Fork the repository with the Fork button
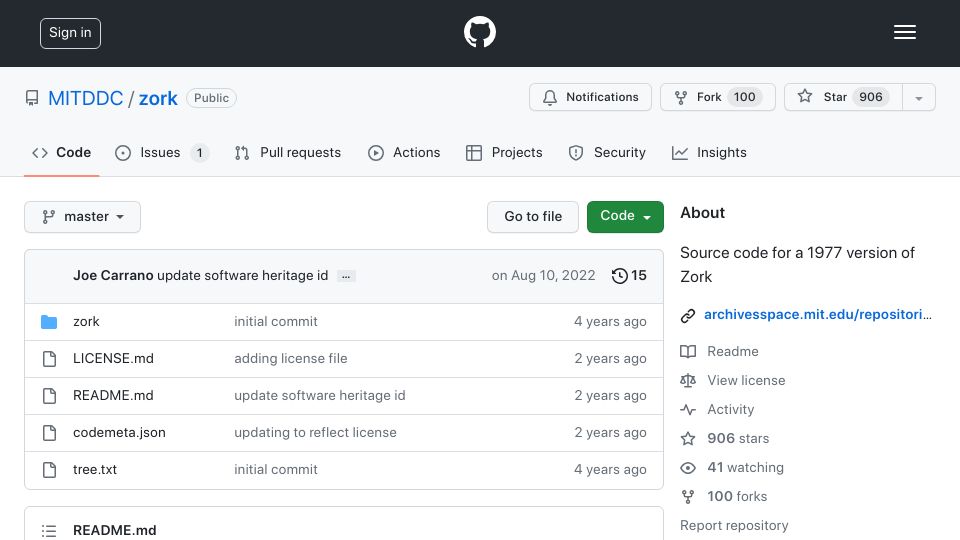960x540 pixels. tap(718, 97)
